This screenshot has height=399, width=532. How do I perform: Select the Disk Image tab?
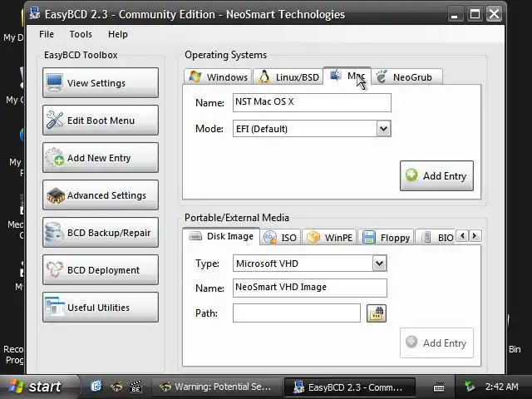(221, 236)
